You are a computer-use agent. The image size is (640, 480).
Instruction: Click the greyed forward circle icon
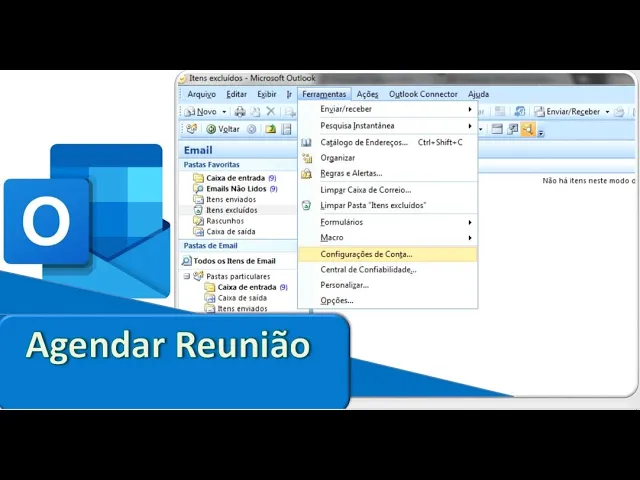pos(252,129)
